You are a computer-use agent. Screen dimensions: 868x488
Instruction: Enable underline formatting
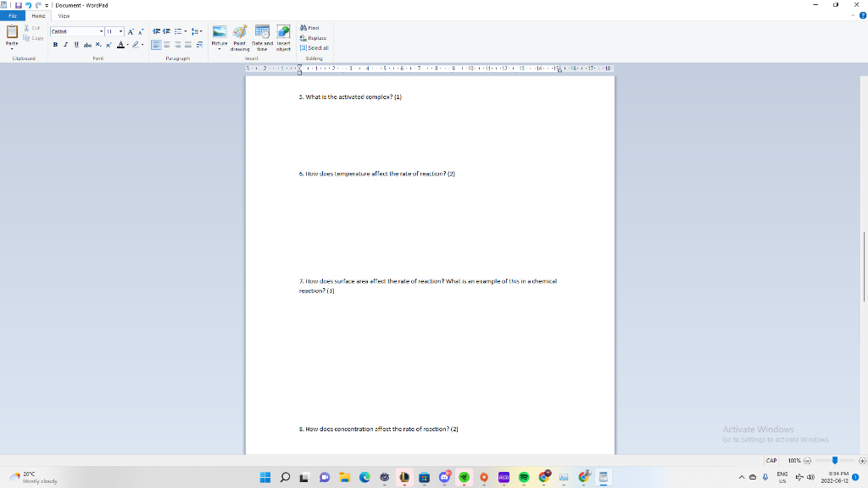75,44
